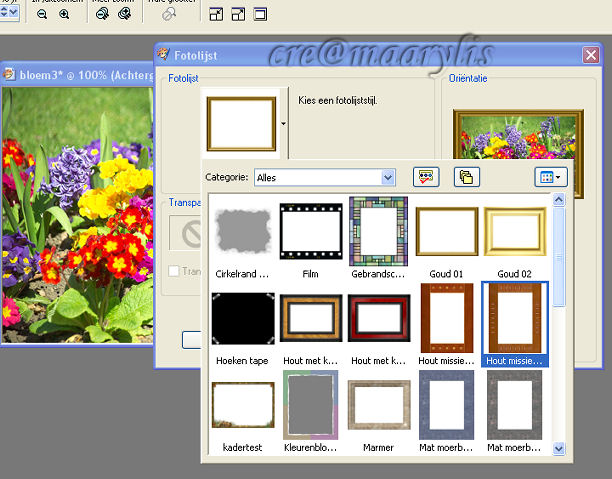The image size is (612, 479).
Task: Choose the Cirkelrand frame thumbnail
Action: tap(243, 231)
